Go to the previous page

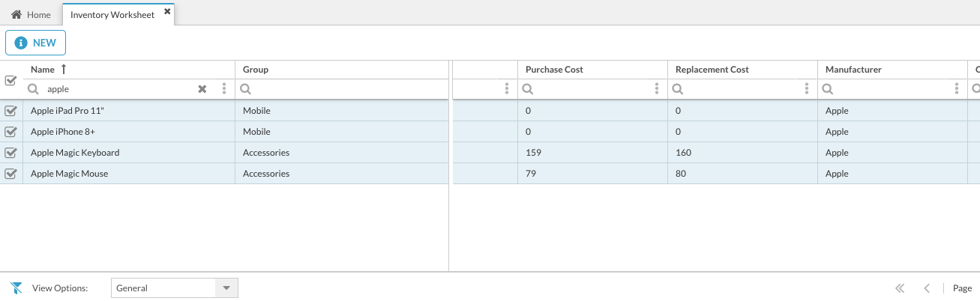(x=927, y=288)
